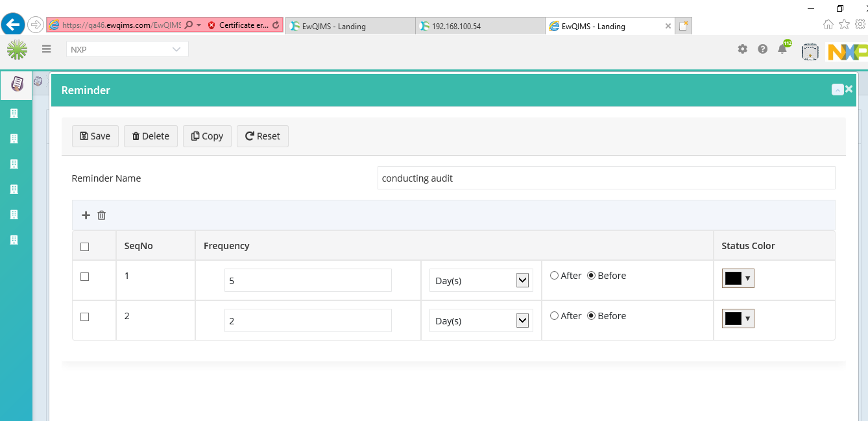The height and width of the screenshot is (421, 868).
Task: Open notifications bell showing 112
Action: [784, 48]
